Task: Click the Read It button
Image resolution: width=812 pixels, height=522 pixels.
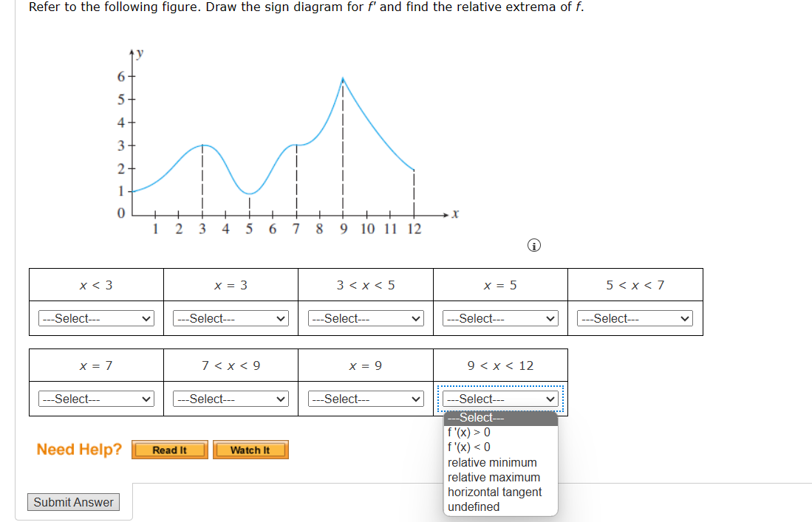Action: click(169, 450)
